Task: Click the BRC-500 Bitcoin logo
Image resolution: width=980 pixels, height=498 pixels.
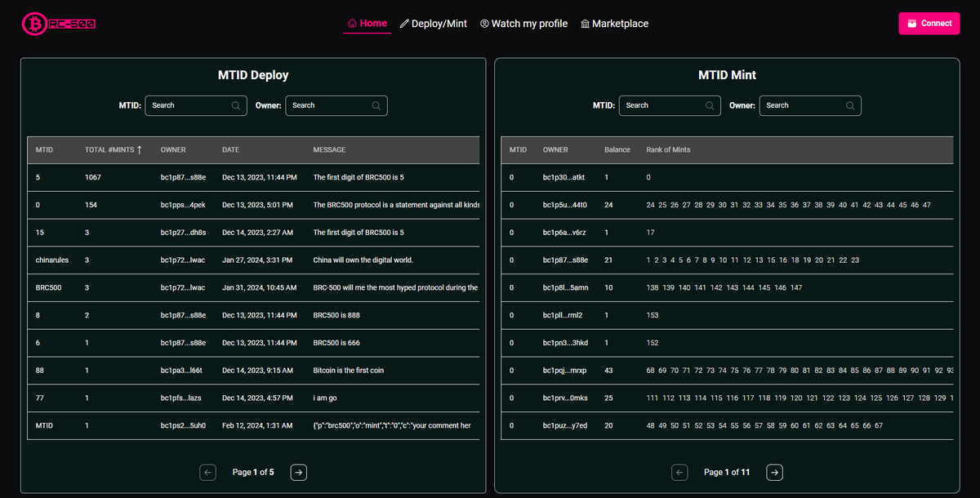Action: click(x=58, y=24)
